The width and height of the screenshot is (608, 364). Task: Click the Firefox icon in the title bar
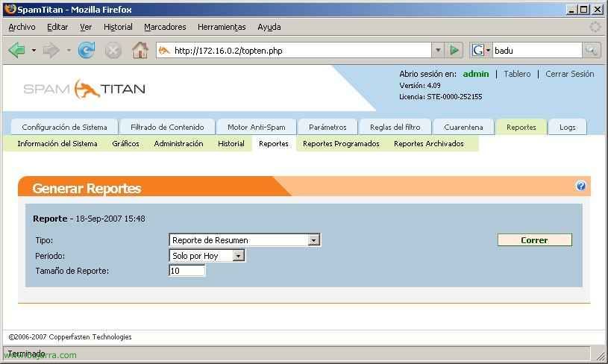click(10, 9)
